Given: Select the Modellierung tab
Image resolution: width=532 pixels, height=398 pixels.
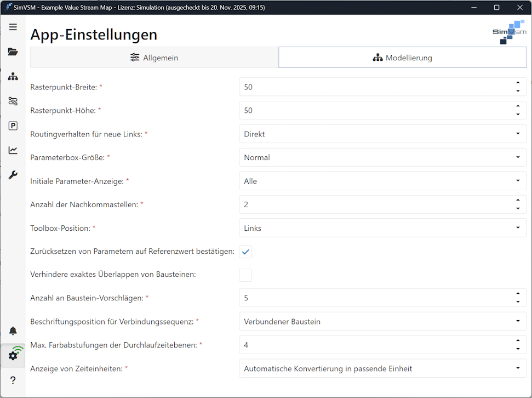Looking at the screenshot, I should pos(402,56).
